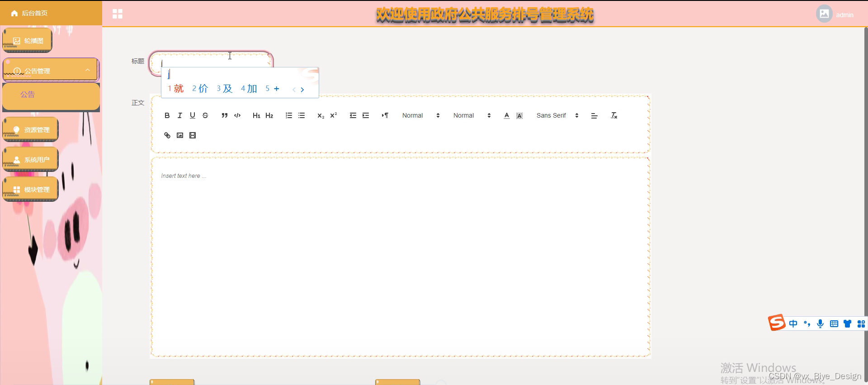
Task: Open the 资源管理 menu
Action: point(30,129)
